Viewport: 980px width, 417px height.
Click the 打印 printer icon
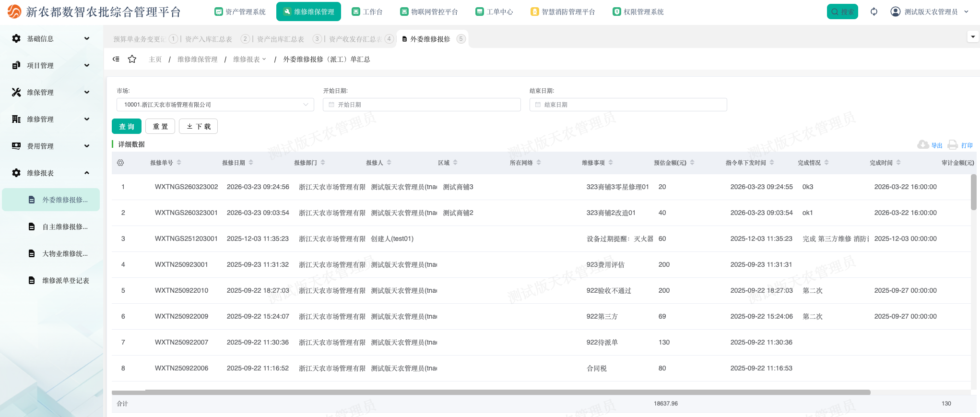[953, 145]
